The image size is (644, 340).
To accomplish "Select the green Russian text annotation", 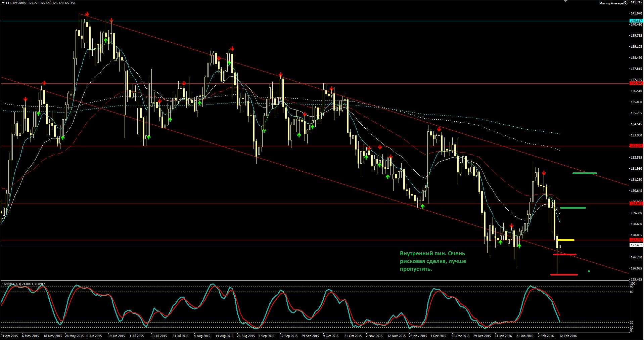I will (x=433, y=261).
